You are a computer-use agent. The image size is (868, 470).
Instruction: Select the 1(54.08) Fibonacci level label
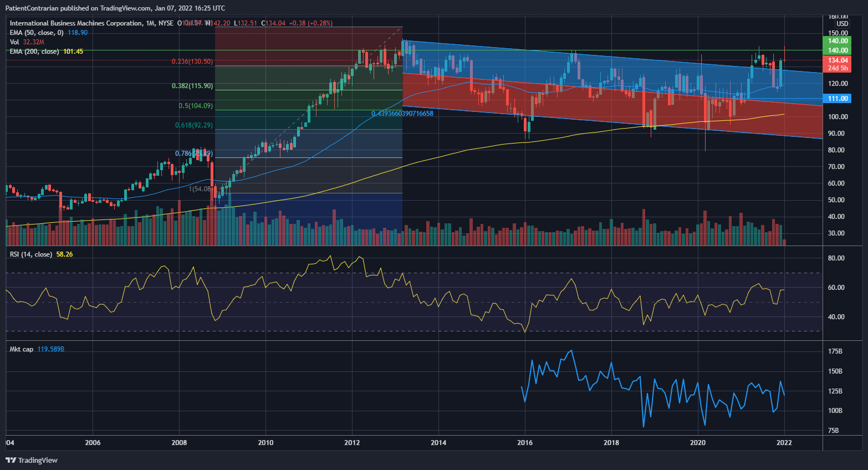201,189
